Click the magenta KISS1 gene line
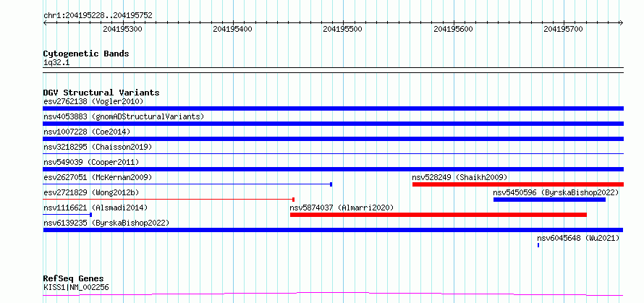 (x=333, y=294)
